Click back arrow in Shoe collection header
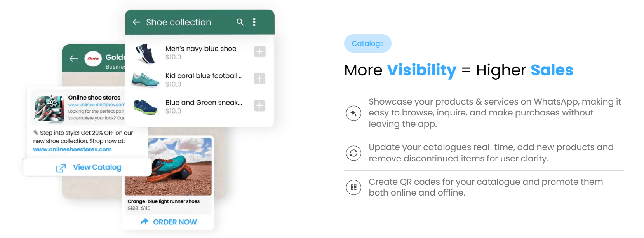The width and height of the screenshot is (644, 238). point(136,22)
